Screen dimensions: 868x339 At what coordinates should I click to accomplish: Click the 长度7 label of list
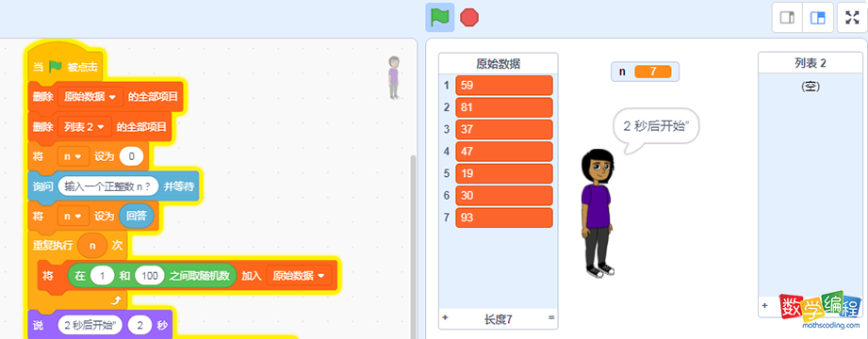pos(499,318)
